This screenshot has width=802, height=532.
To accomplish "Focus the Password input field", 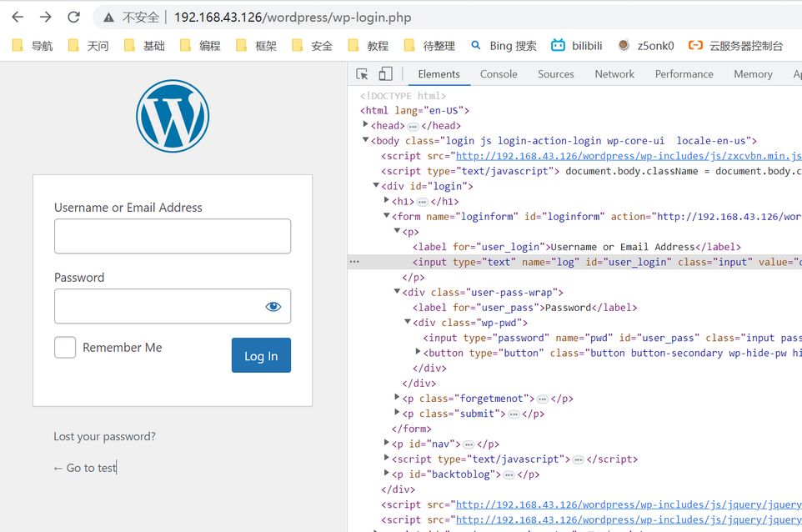I will click(173, 306).
